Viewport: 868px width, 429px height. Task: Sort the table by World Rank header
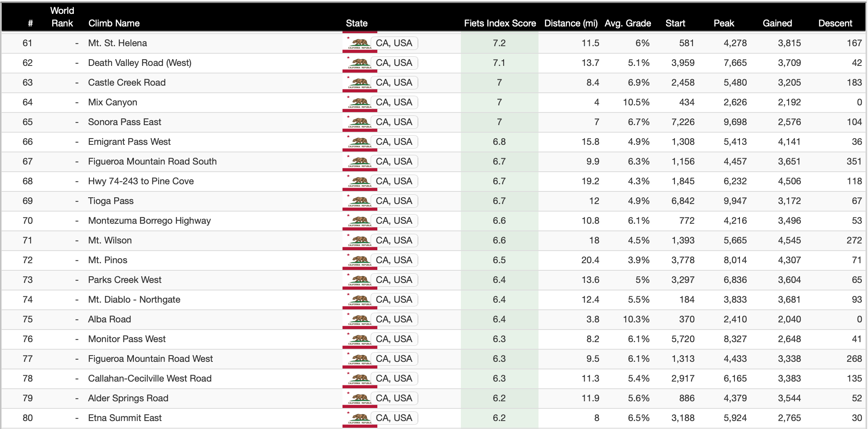pos(62,17)
